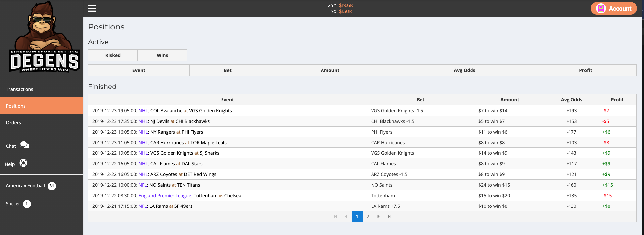Click NHL link in VGS at SJ Sharks row
The width and height of the screenshot is (644, 235).
(143, 153)
